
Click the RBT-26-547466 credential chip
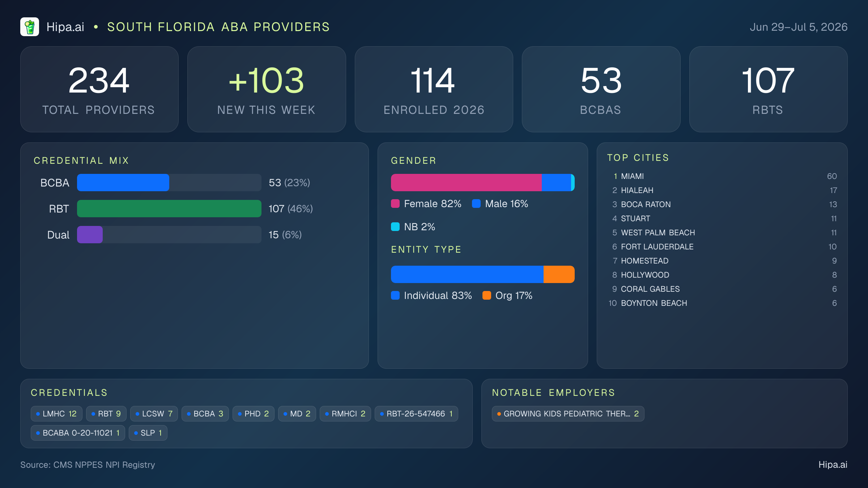pos(416,414)
